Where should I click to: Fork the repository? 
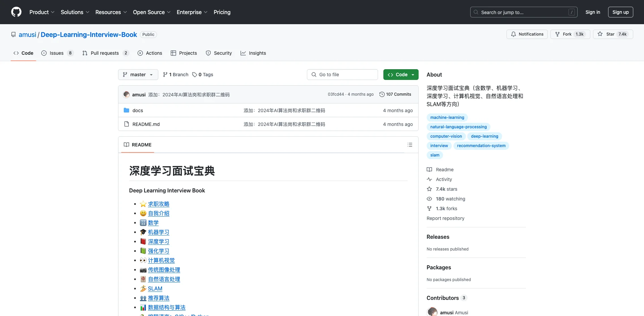[570, 34]
